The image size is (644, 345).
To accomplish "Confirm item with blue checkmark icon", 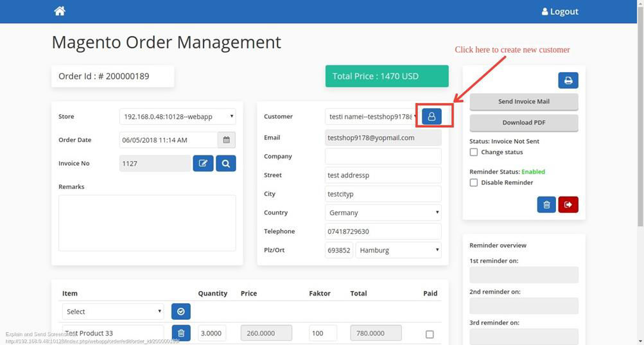I will [x=181, y=312].
